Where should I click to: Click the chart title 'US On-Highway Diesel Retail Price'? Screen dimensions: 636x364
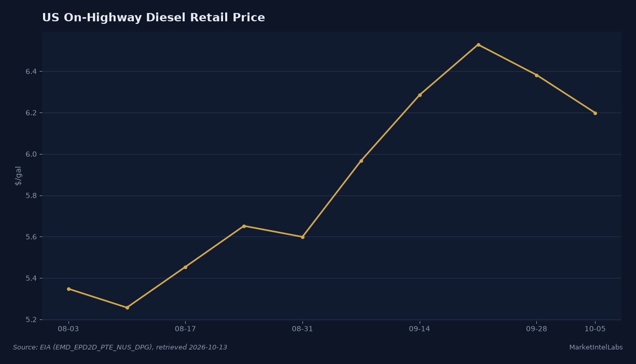[x=154, y=18]
